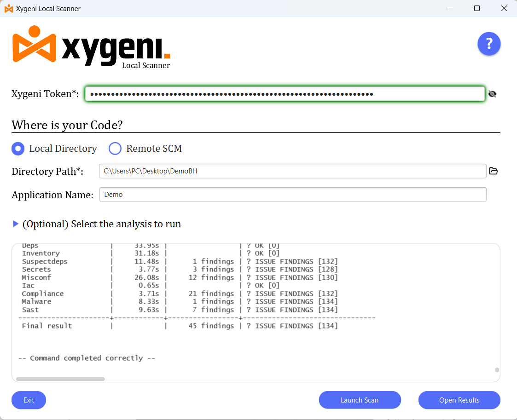Expand the optional analysis selection section
Viewport: 517px width, 420px height.
click(16, 224)
